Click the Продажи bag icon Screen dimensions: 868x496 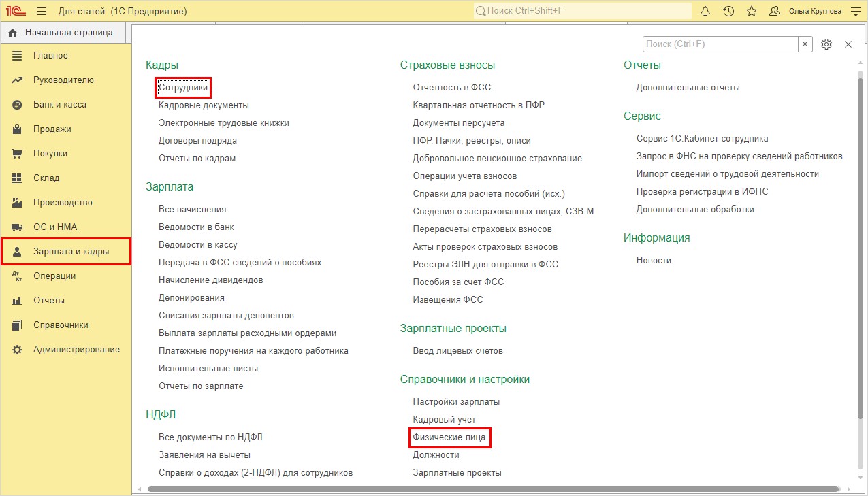(18, 129)
